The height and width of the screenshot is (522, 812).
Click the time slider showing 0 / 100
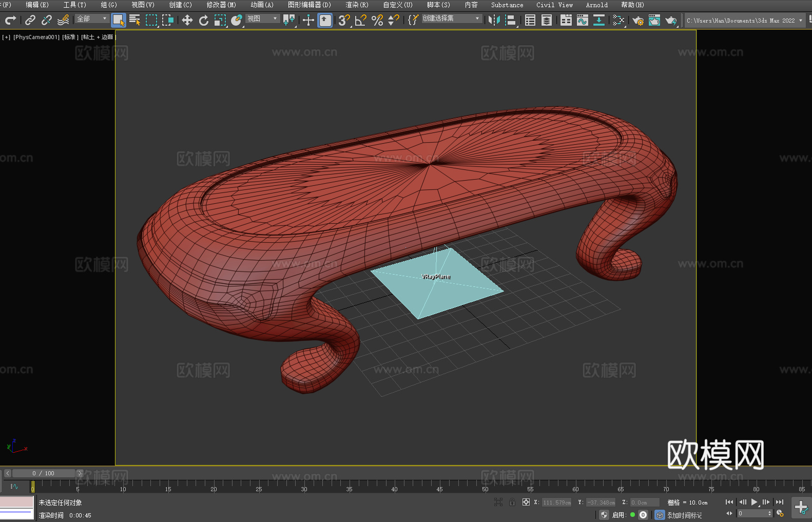[x=44, y=473]
